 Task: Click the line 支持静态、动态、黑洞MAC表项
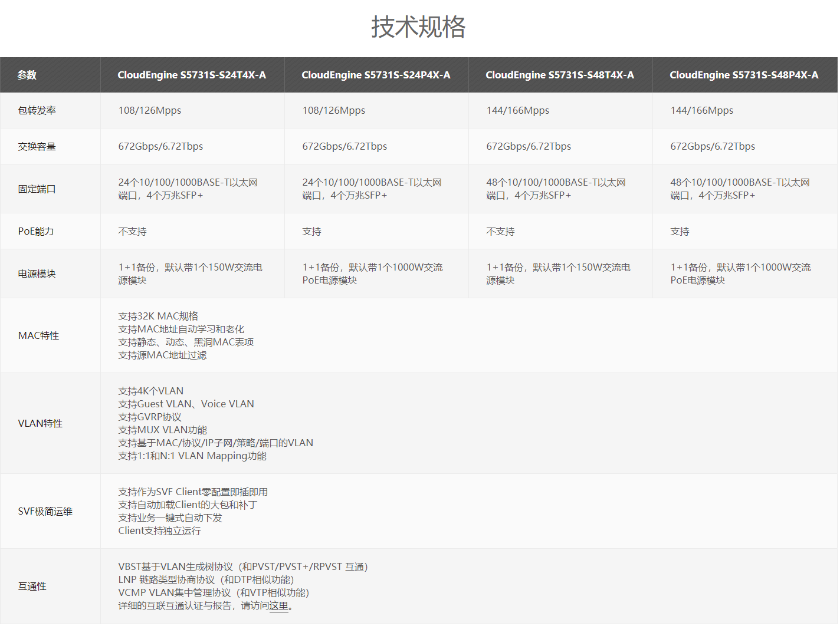pos(186,342)
